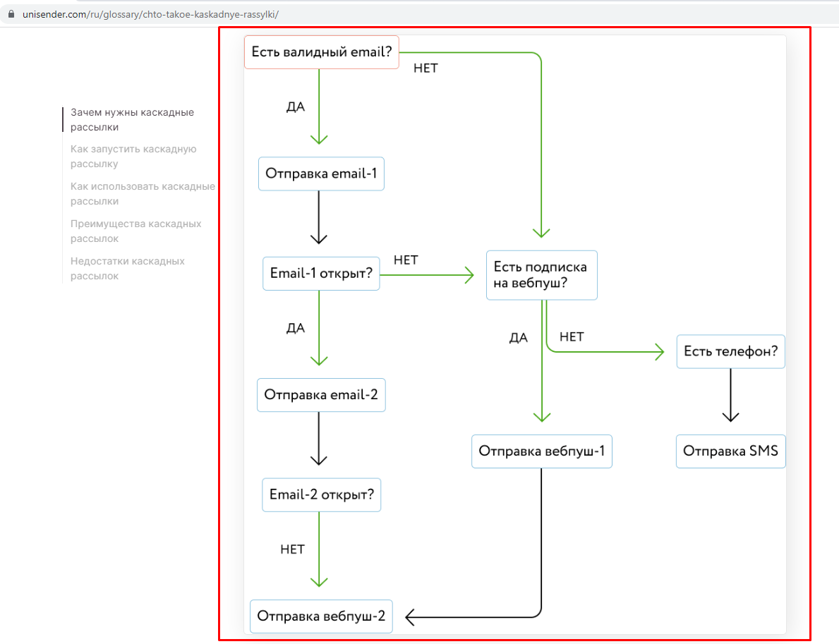Jump to 'Преимущества каскадных рассылок' section
Viewport: 839px width, 644px height.
tap(136, 231)
